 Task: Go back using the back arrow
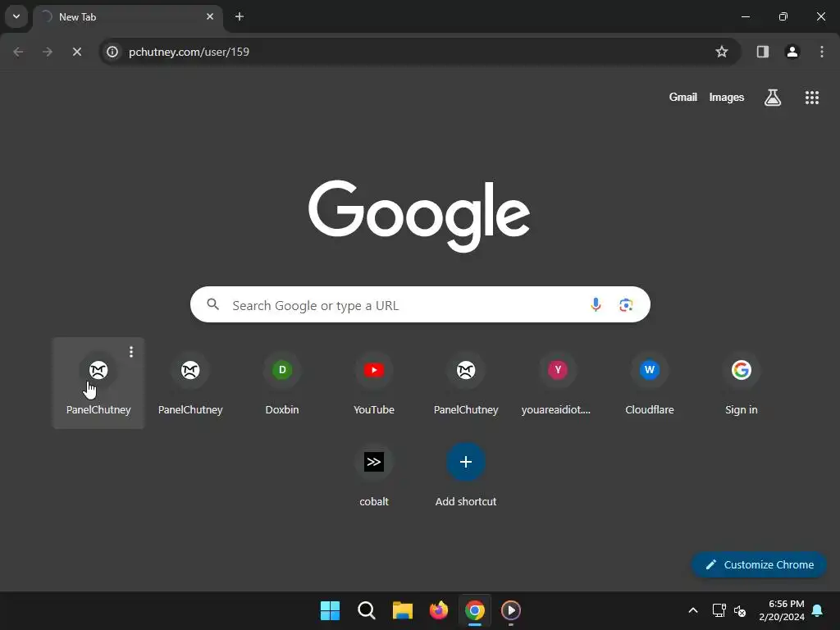click(18, 52)
